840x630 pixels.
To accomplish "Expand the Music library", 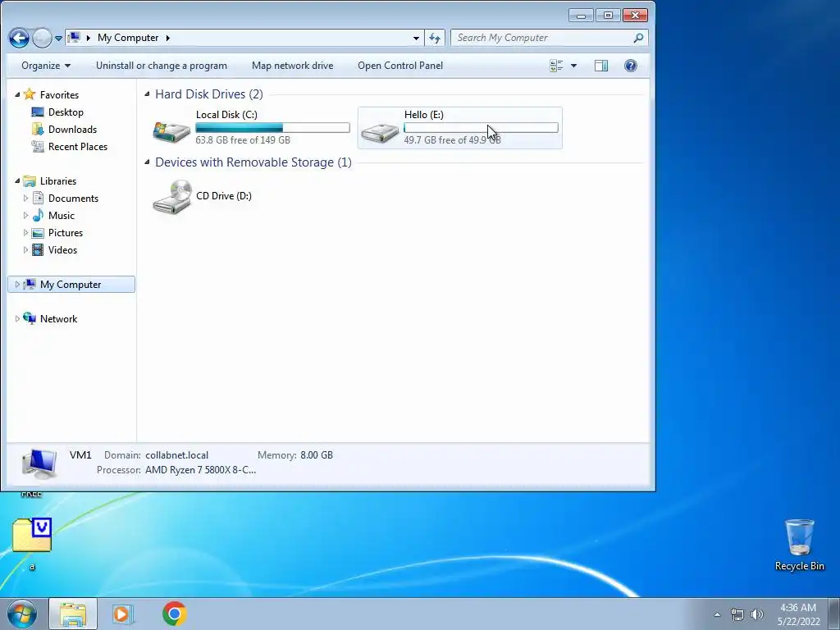I will click(25, 216).
